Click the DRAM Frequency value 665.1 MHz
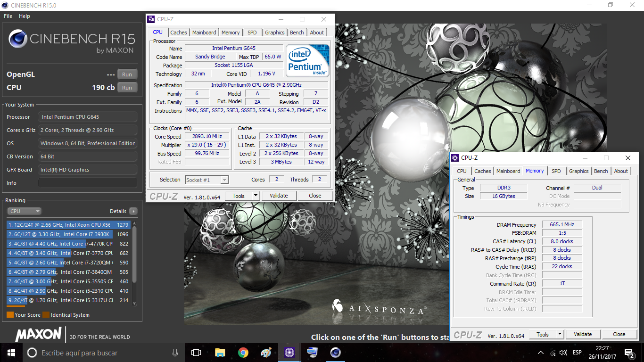 [561, 224]
